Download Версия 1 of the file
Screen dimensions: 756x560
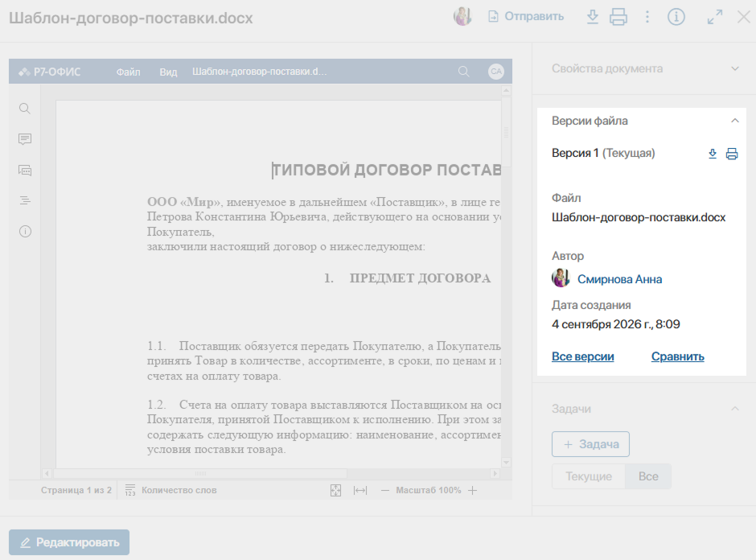712,154
